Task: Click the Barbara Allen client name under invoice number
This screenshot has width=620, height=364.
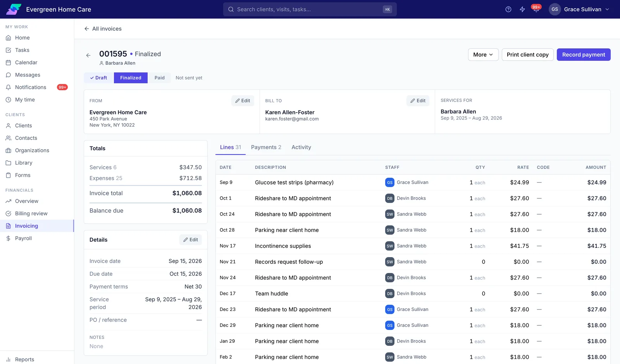Action: 120,63
